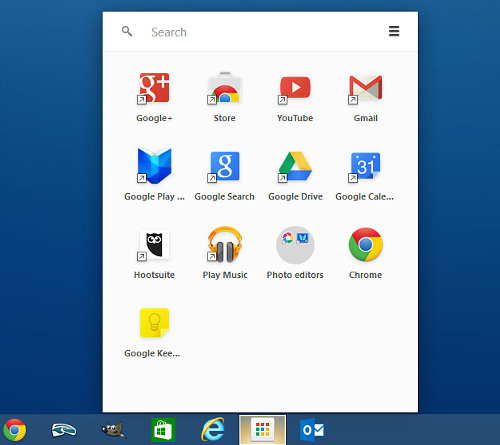Open the Photo editors folder
This screenshot has height=445, width=500.
(x=295, y=245)
